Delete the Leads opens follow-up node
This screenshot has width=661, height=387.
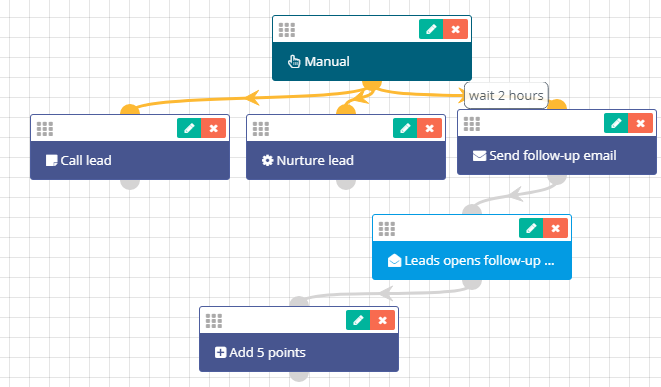[555, 228]
